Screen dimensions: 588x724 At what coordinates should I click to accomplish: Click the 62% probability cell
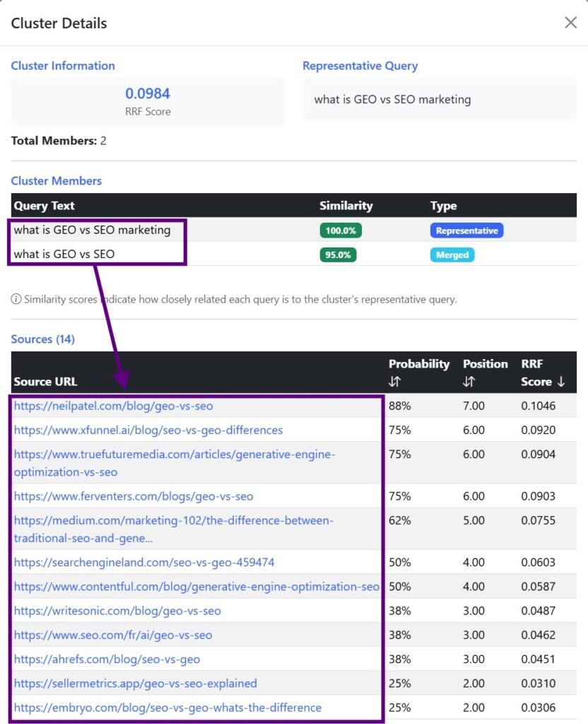[400, 520]
